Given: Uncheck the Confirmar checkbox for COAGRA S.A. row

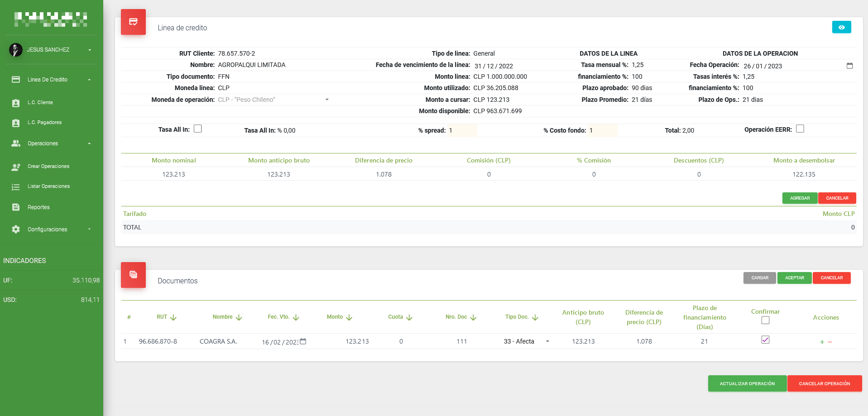Looking at the screenshot, I should 765,339.
